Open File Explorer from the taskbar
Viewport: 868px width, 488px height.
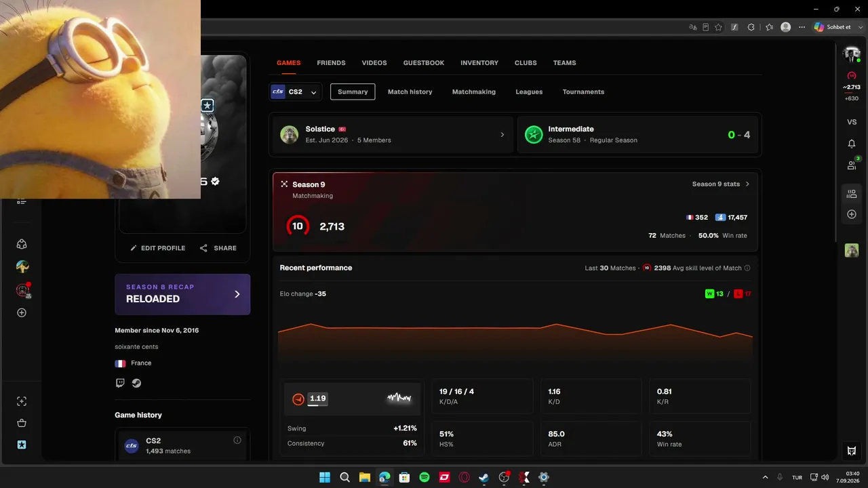pos(364,477)
